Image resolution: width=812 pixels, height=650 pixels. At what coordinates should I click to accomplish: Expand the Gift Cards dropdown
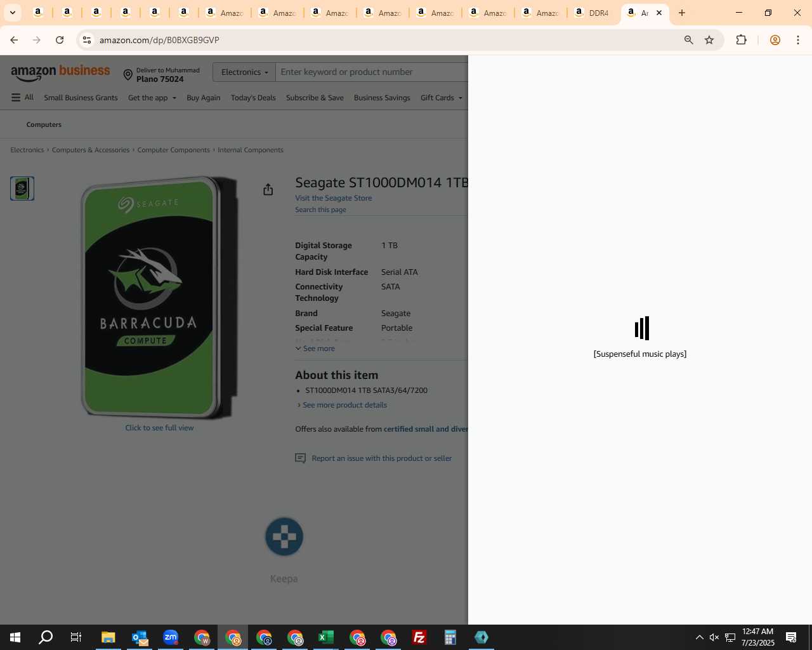click(442, 98)
